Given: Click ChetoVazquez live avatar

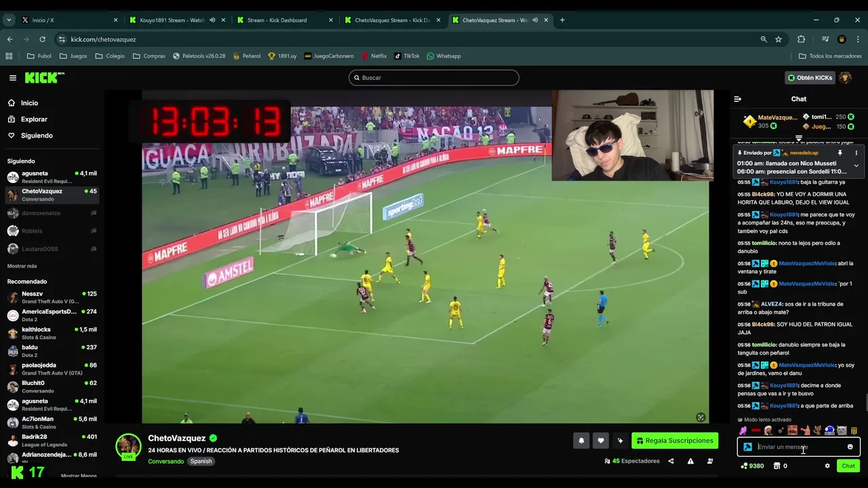Looking at the screenshot, I should (127, 447).
